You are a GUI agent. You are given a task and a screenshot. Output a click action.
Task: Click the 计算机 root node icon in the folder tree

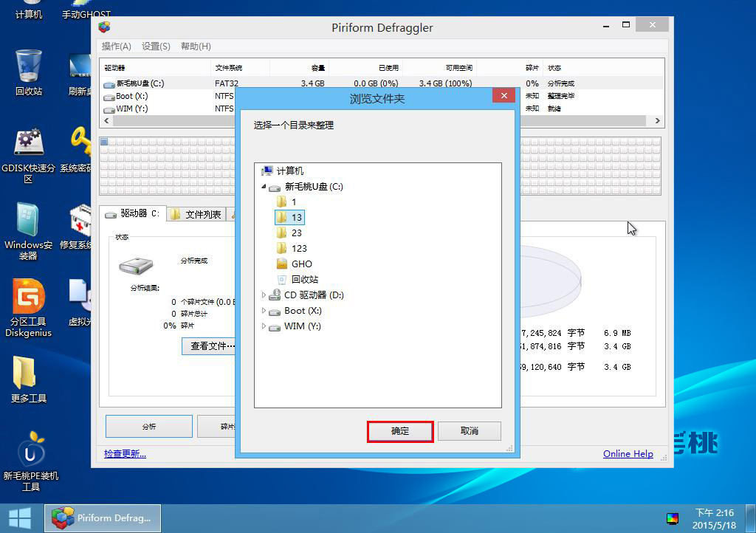pyautogui.click(x=267, y=171)
